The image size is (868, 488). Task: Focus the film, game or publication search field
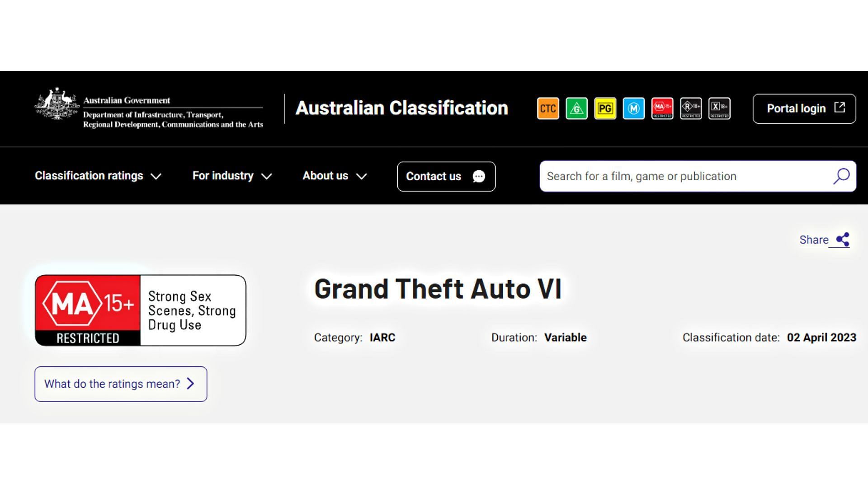[698, 176]
